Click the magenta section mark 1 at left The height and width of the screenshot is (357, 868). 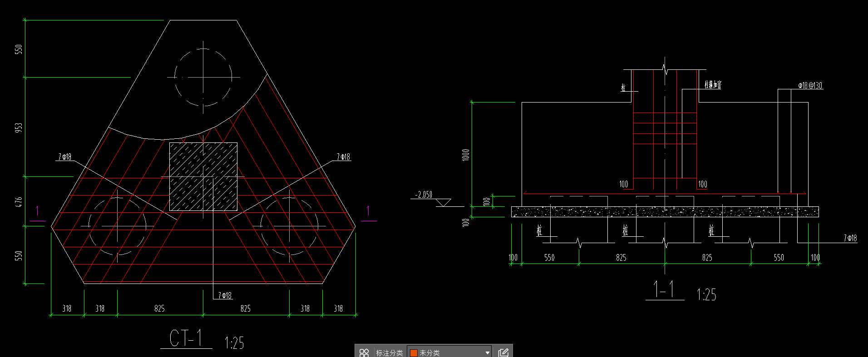click(37, 210)
